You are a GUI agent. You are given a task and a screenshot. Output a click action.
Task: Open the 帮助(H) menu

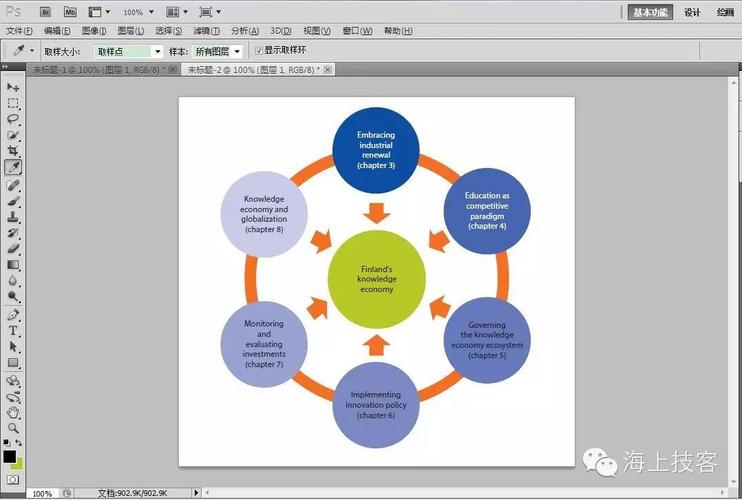[398, 31]
